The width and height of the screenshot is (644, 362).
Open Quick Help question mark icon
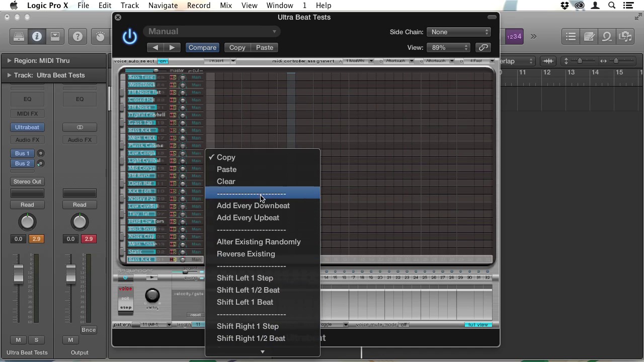(x=77, y=36)
